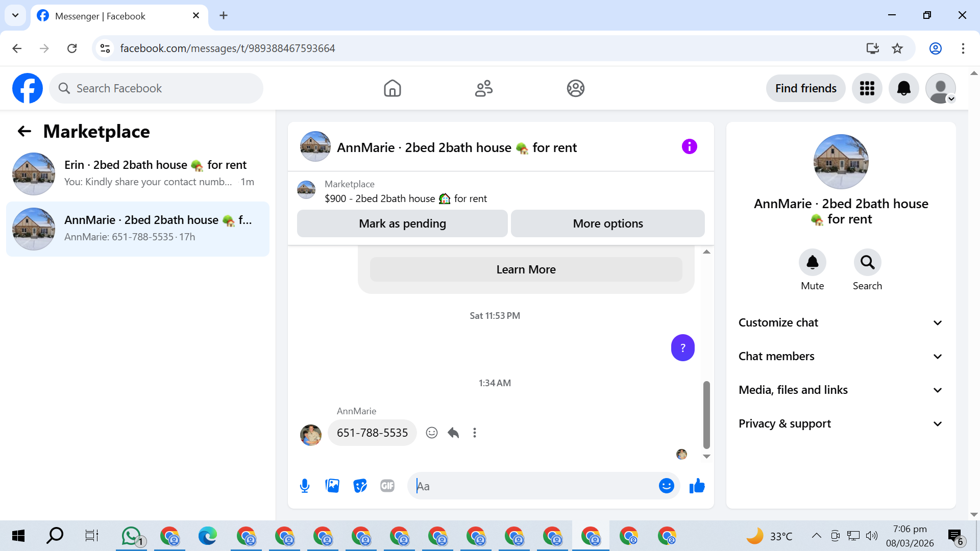Open the attach photo icon

click(332, 486)
